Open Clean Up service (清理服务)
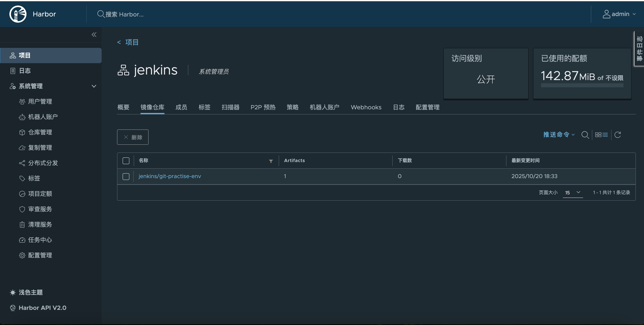 coord(40,224)
